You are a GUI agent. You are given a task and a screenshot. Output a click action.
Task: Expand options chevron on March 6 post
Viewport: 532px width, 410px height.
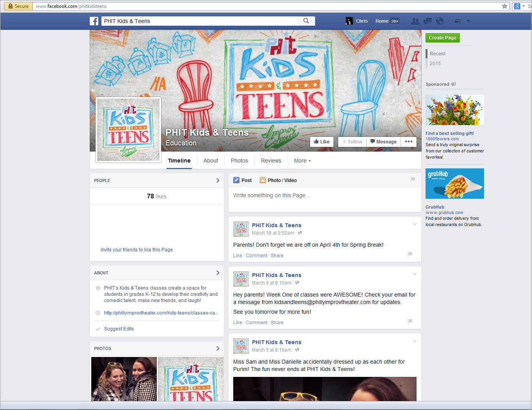coord(415,274)
